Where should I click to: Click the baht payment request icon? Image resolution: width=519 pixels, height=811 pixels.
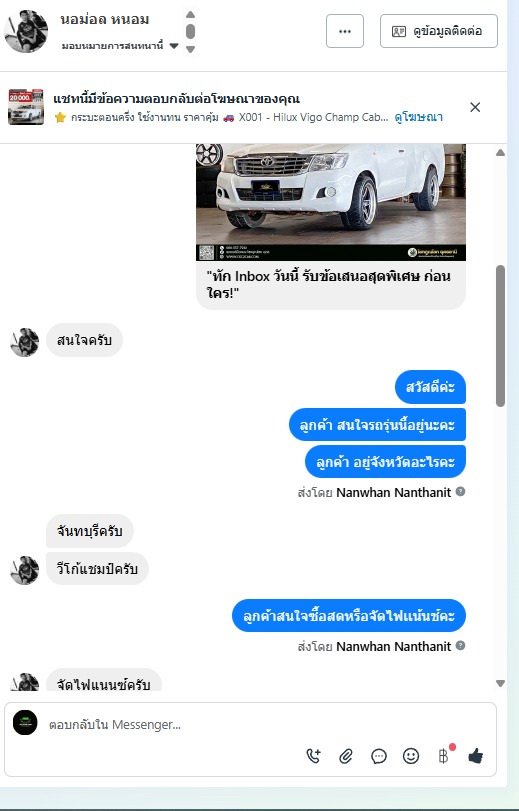coord(443,756)
